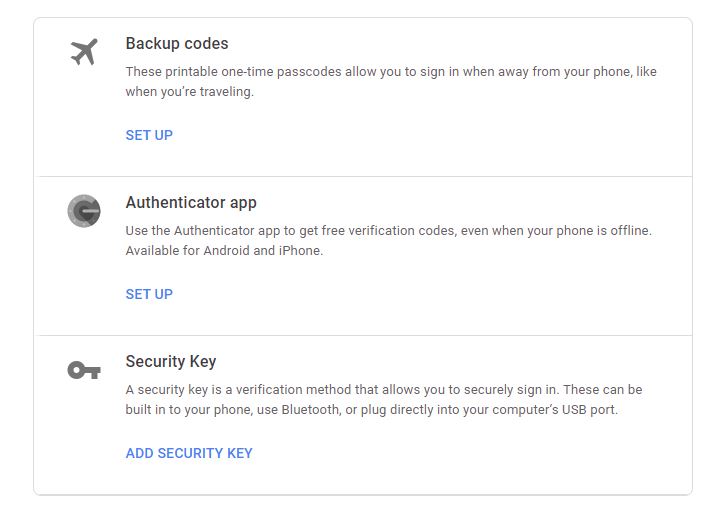Click the 'built in to your phone' text line

click(372, 409)
